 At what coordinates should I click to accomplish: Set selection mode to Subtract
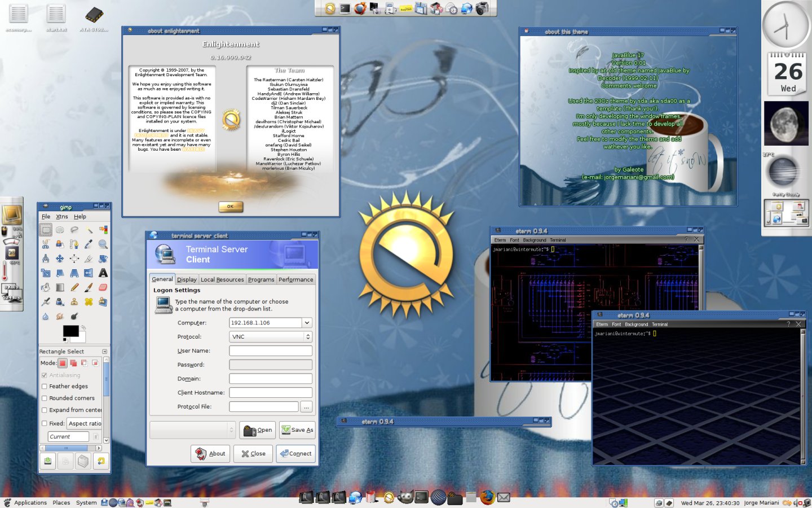tap(84, 363)
